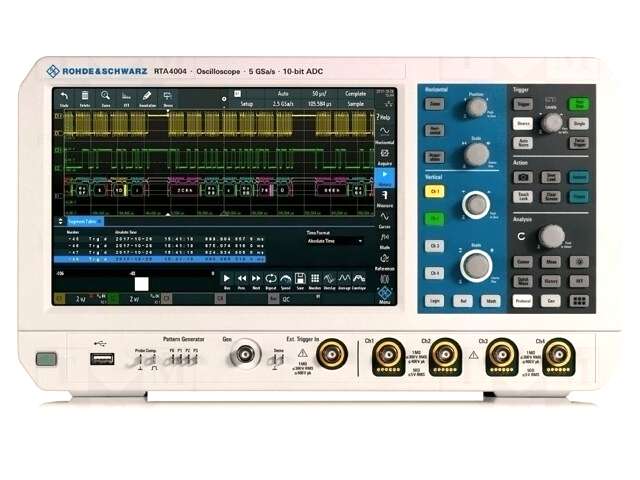
Task: Select the Annotation pencil tool
Action: pos(147,96)
